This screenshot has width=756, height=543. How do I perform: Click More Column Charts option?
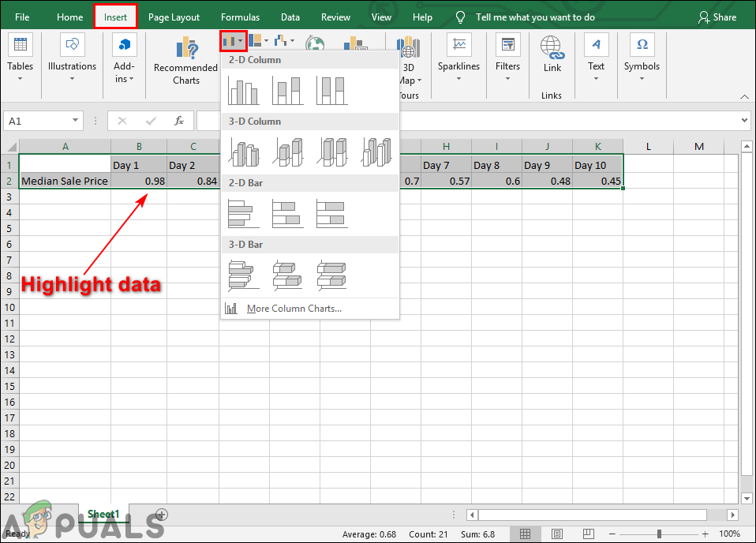310,309
